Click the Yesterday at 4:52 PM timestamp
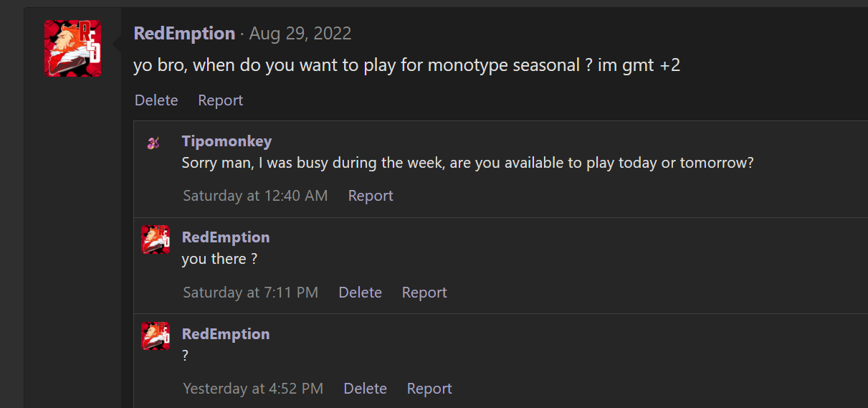Screen dimensions: 868x408 click(253, 389)
